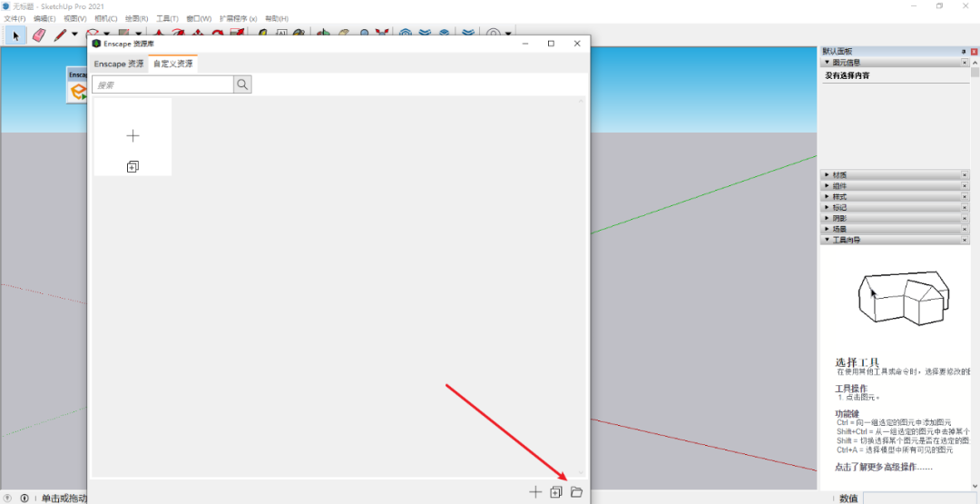Click the bottom batch import assets icon

tap(556, 492)
